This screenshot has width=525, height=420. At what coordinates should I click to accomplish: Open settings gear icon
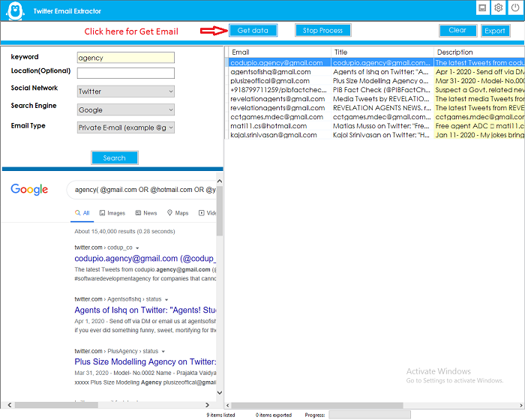(498, 7)
